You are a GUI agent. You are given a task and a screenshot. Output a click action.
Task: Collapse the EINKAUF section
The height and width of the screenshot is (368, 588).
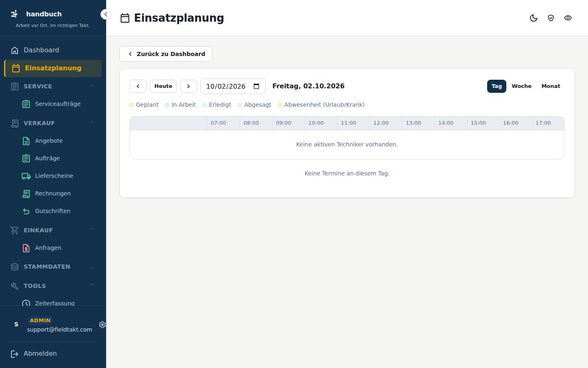coord(53,230)
